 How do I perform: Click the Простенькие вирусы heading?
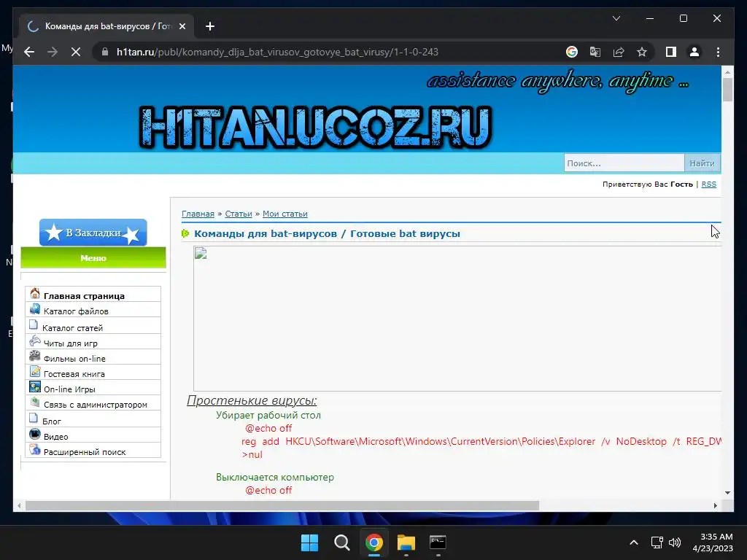coord(252,400)
